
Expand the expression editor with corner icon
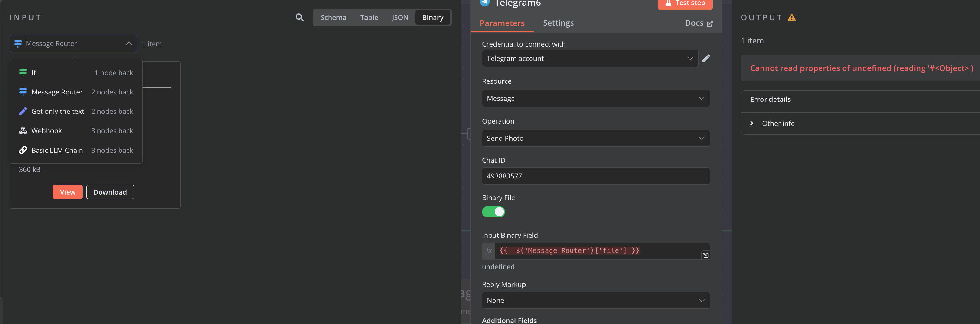pyautogui.click(x=706, y=255)
